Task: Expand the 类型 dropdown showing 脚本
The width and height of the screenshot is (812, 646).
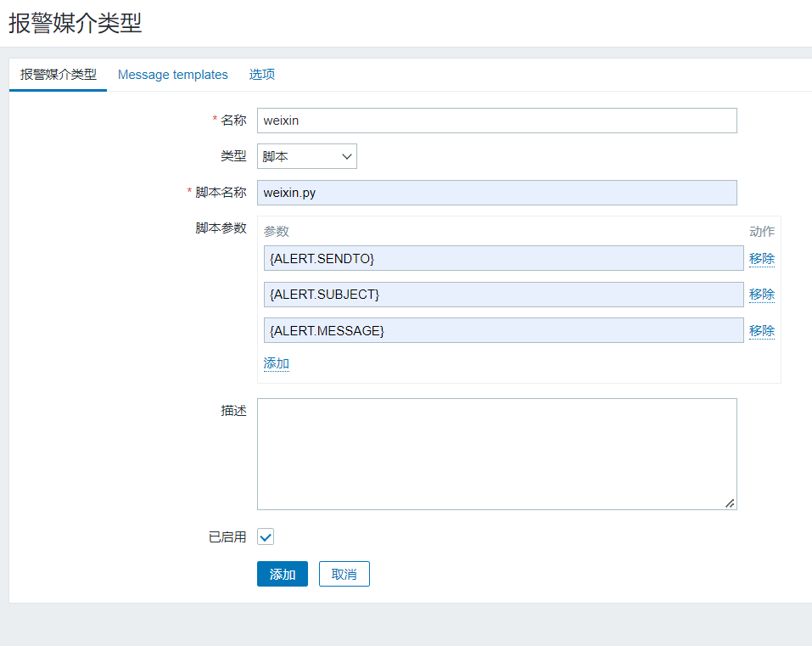Action: pos(306,156)
